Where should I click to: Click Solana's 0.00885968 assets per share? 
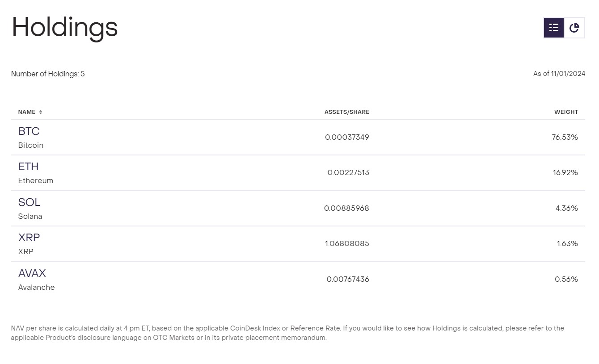tap(346, 208)
